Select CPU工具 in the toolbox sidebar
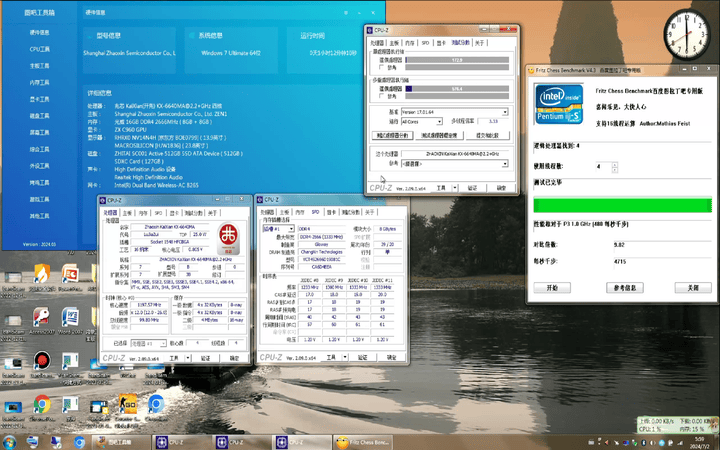The width and height of the screenshot is (720, 450). pos(40,49)
